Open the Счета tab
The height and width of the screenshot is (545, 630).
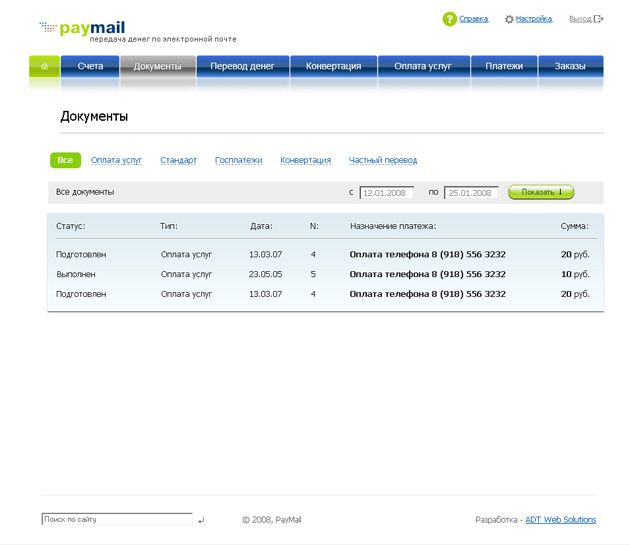click(90, 66)
